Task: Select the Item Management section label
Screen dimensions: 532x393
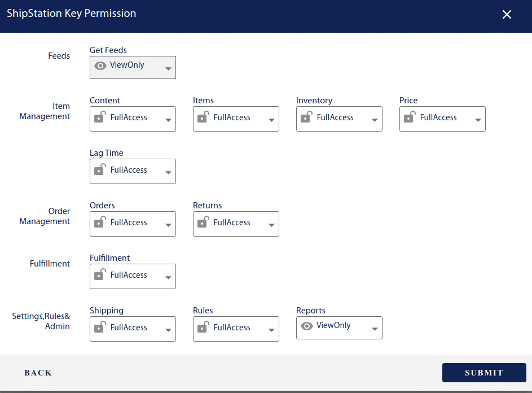Action: pos(45,111)
